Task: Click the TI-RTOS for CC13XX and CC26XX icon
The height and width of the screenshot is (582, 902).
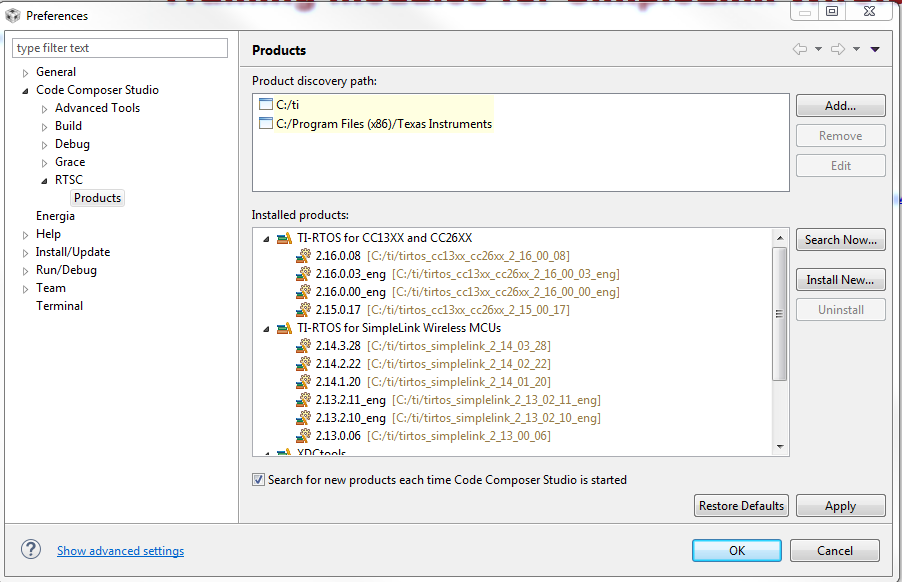Action: click(x=284, y=238)
